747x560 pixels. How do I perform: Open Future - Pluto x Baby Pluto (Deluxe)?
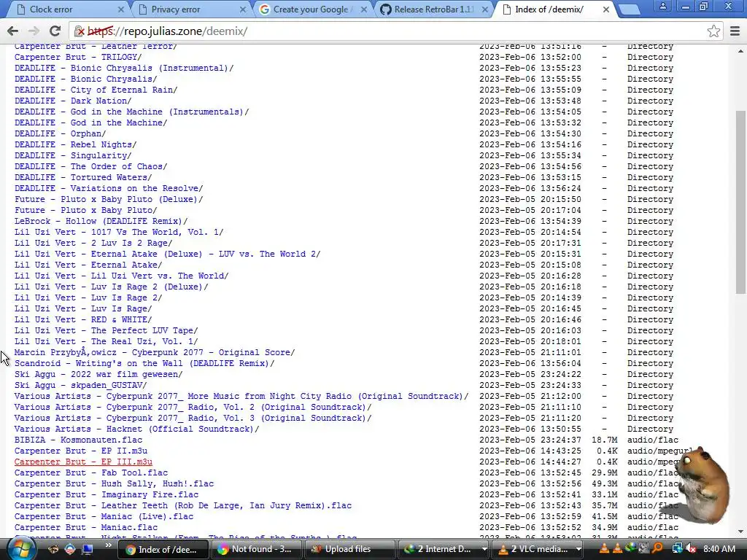coord(109,200)
